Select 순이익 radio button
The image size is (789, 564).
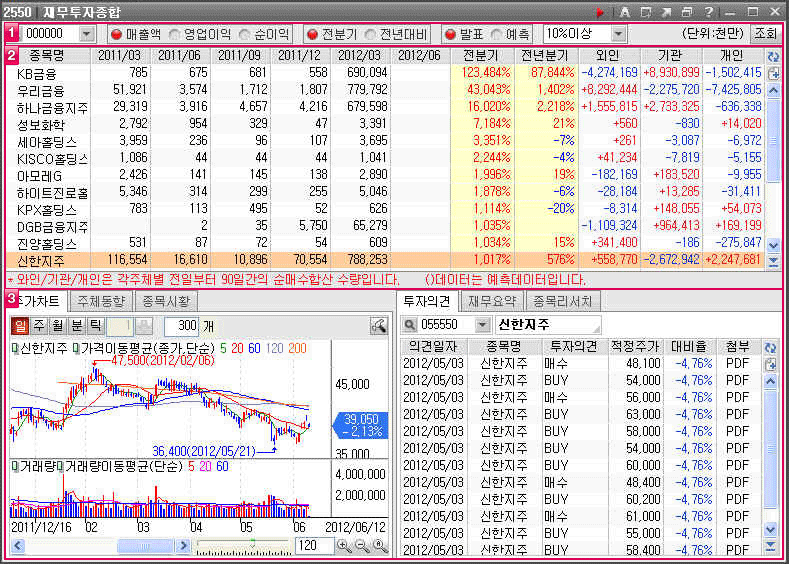[x=245, y=34]
